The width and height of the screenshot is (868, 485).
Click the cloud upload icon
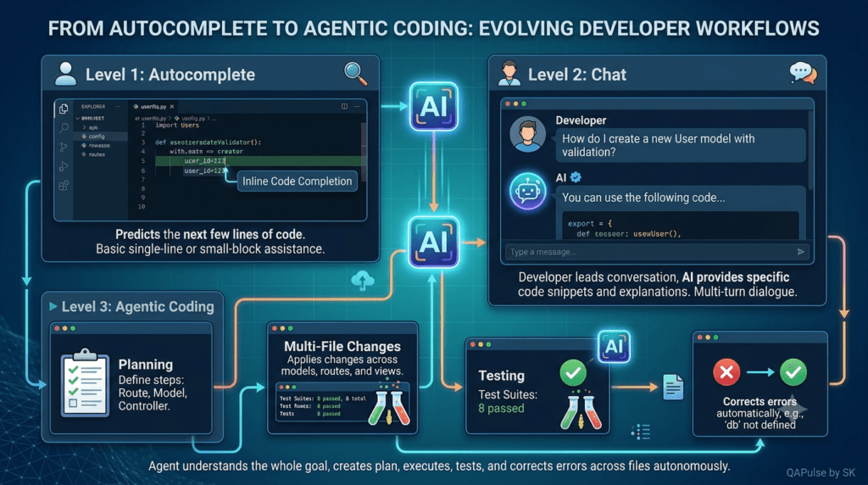(363, 281)
